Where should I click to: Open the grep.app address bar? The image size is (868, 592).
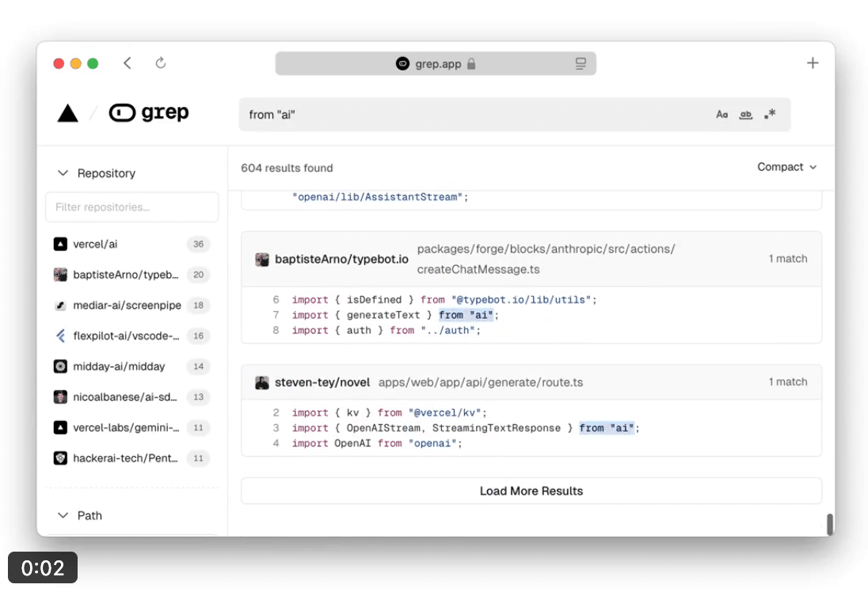pos(436,63)
